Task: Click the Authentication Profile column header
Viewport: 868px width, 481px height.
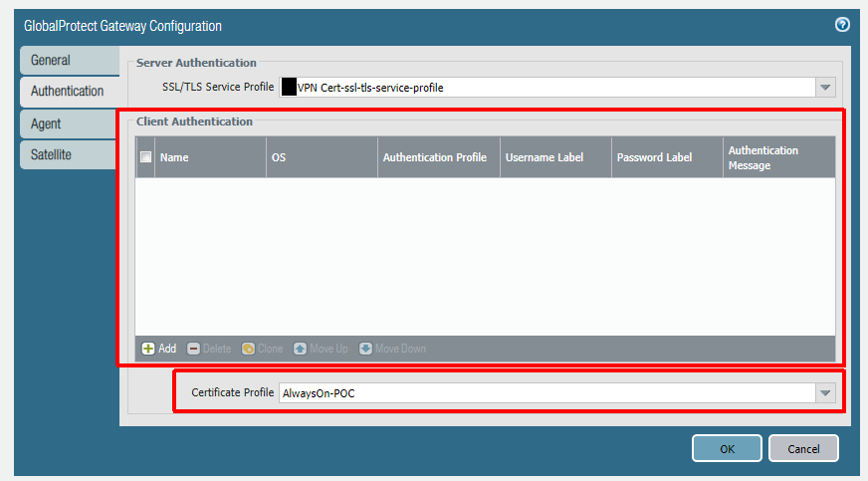Action: click(439, 157)
